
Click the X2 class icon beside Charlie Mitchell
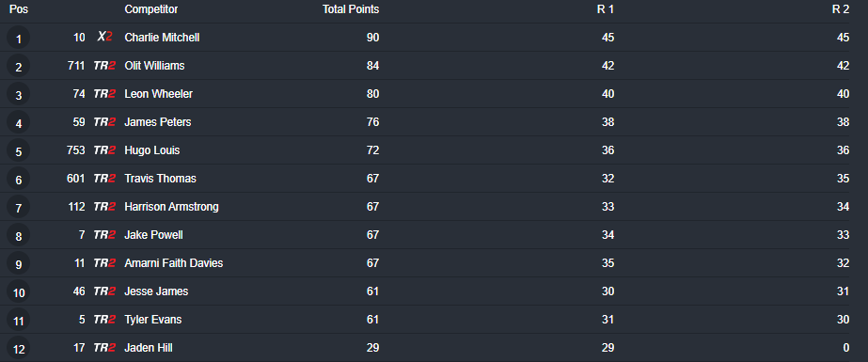click(x=104, y=37)
